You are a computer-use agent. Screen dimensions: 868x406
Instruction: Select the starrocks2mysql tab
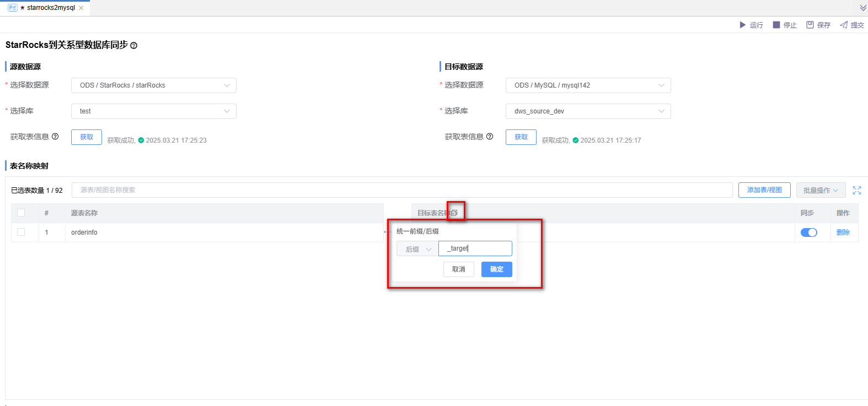coord(50,8)
